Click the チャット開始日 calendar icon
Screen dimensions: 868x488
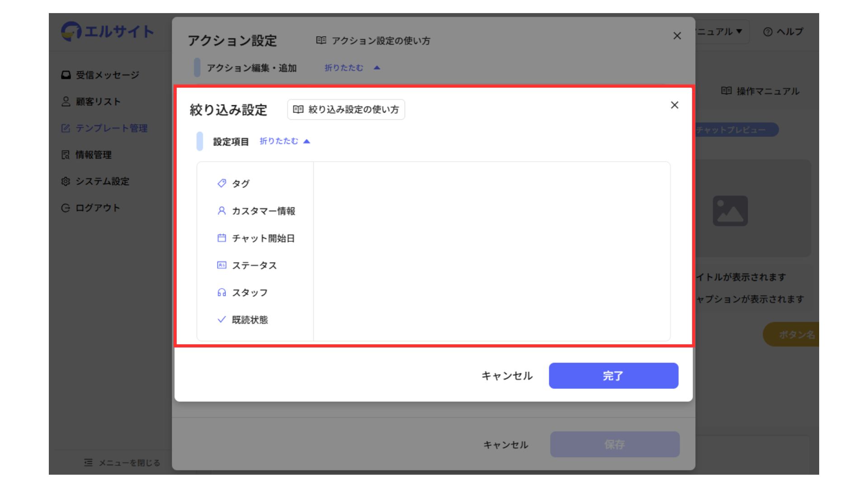pyautogui.click(x=222, y=238)
